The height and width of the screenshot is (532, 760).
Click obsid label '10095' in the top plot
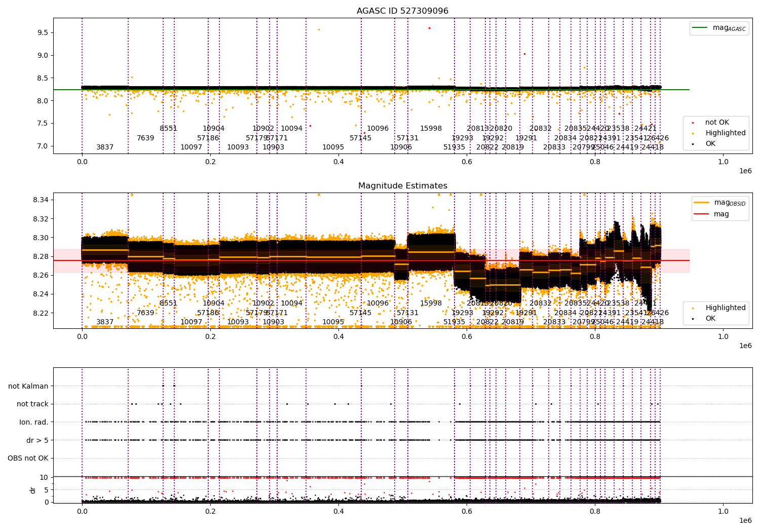click(333, 147)
